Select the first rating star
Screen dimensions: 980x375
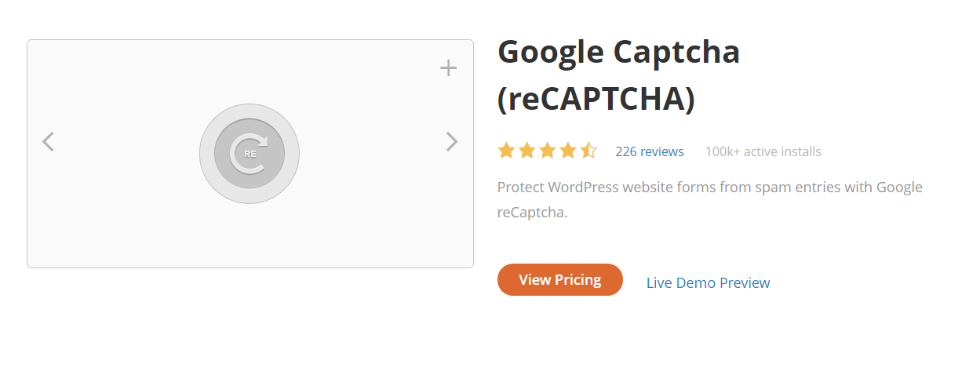coord(506,151)
